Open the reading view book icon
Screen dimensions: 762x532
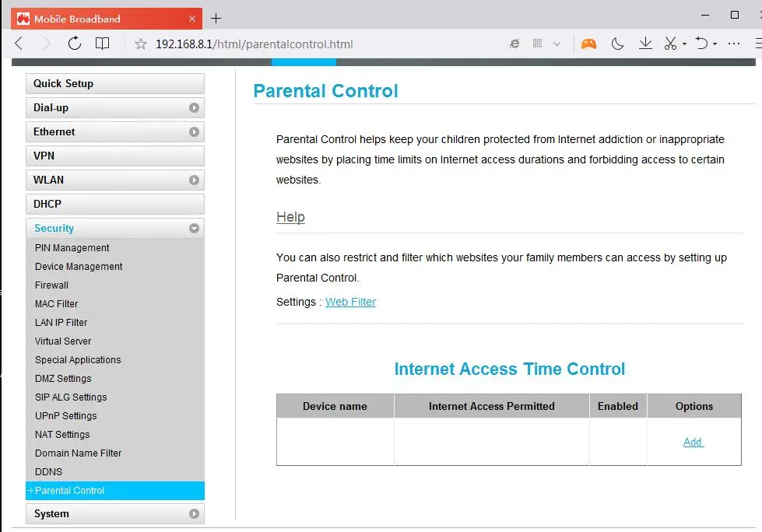(x=102, y=44)
